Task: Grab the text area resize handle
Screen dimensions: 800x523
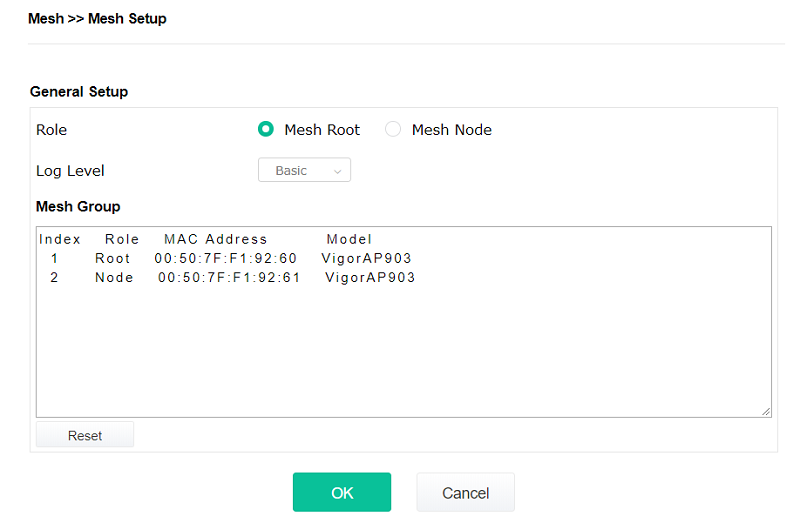Action: coord(766,412)
